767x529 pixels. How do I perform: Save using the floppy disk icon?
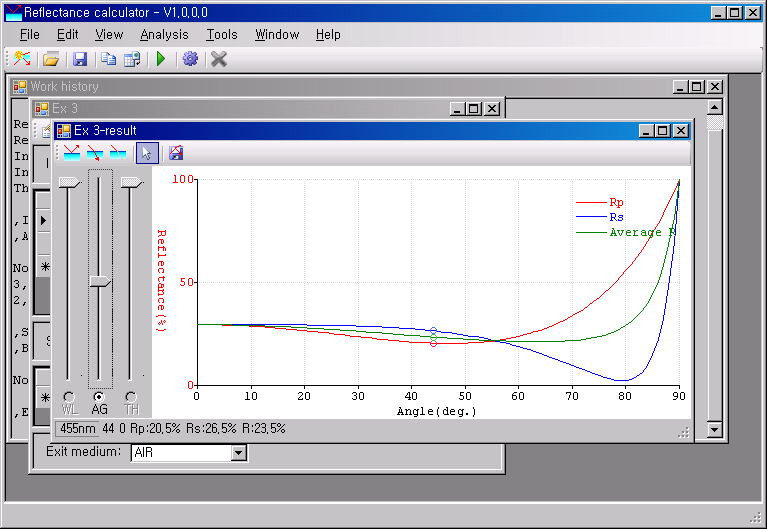pyautogui.click(x=80, y=59)
